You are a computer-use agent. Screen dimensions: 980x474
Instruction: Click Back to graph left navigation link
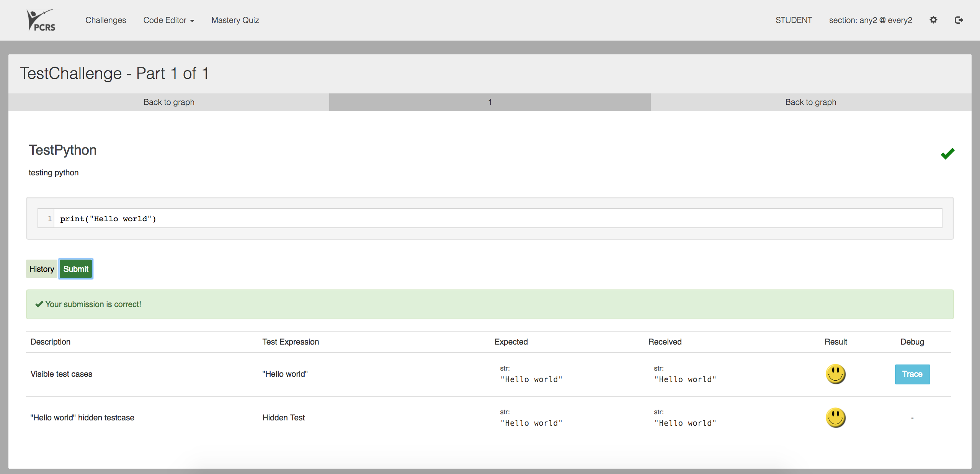[169, 101]
